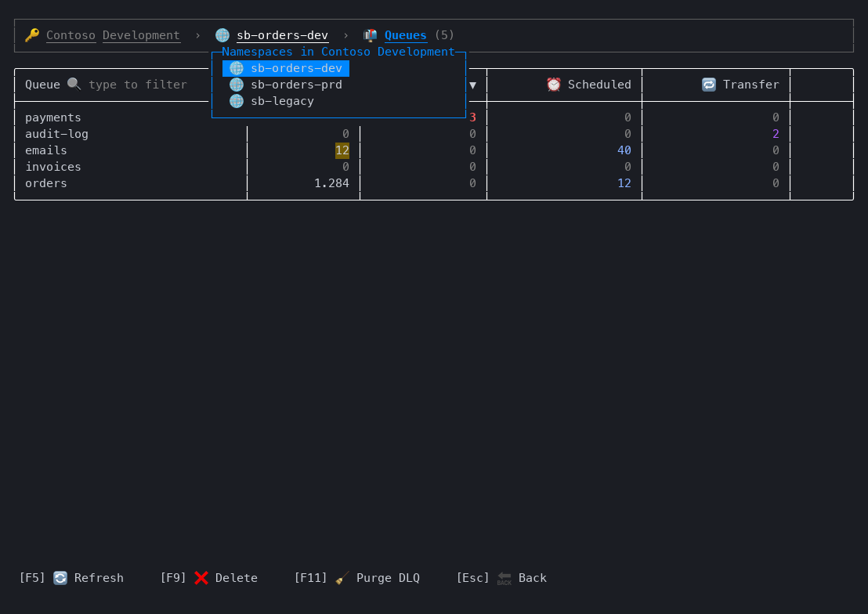This screenshot has height=614, width=868.
Task: Click the (5) queue count
Action: pyautogui.click(x=444, y=35)
